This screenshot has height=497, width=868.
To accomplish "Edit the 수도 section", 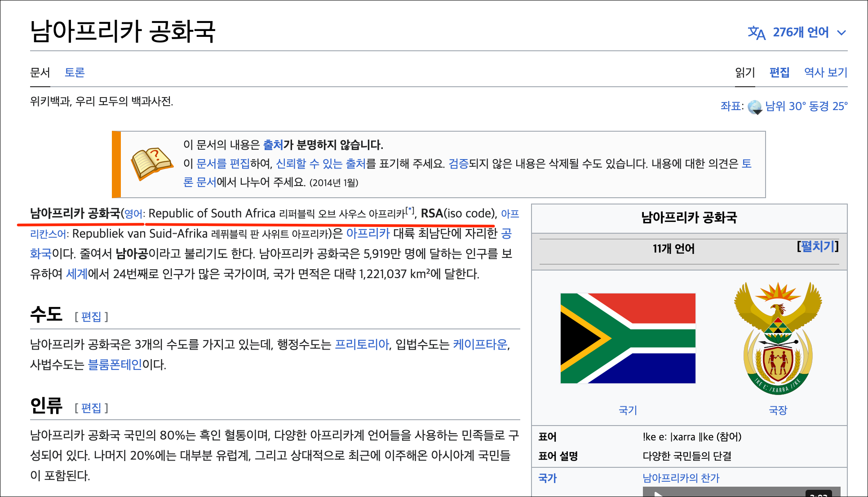I will pos(91,317).
